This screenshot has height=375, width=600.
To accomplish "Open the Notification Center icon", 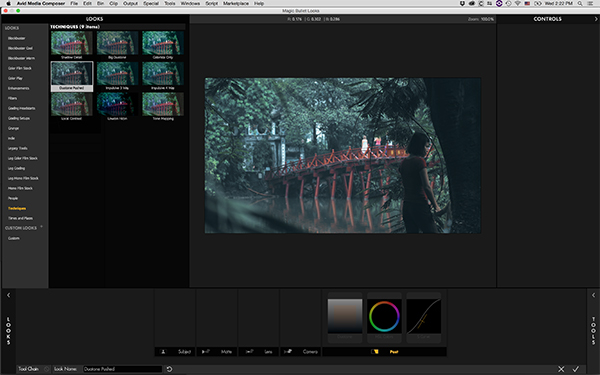I will (591, 3).
